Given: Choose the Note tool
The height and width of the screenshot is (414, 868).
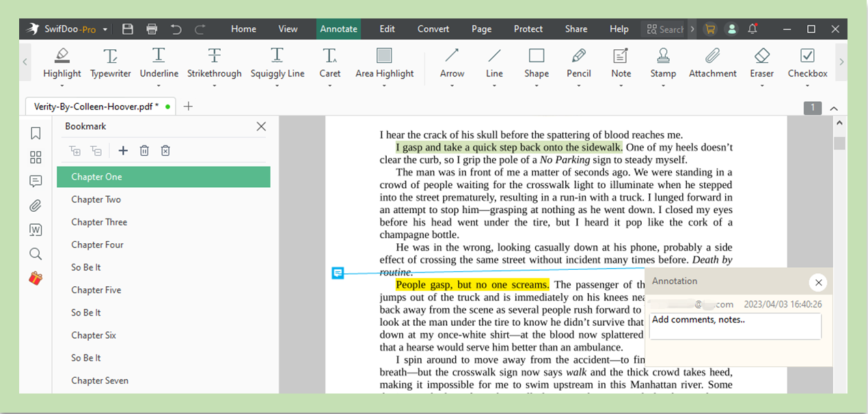Looking at the screenshot, I should (621, 63).
